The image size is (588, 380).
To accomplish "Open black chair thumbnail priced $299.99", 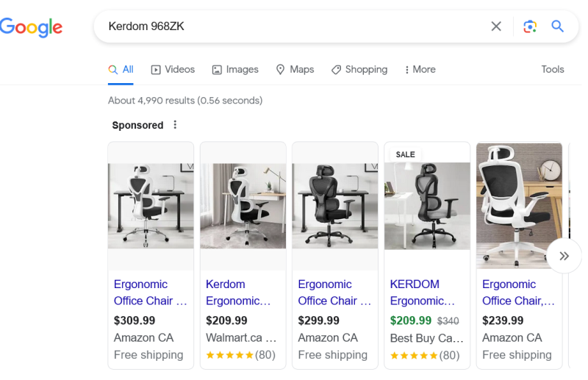I will (335, 206).
